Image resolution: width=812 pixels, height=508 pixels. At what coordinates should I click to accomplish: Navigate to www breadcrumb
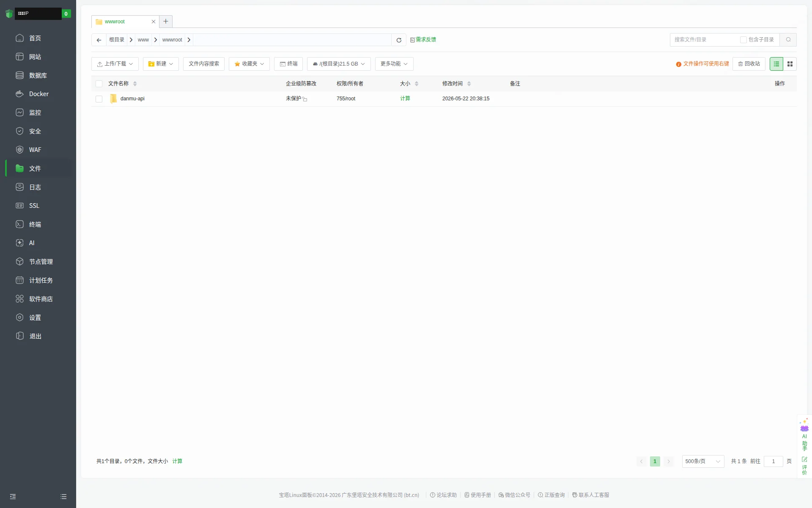[x=143, y=40]
